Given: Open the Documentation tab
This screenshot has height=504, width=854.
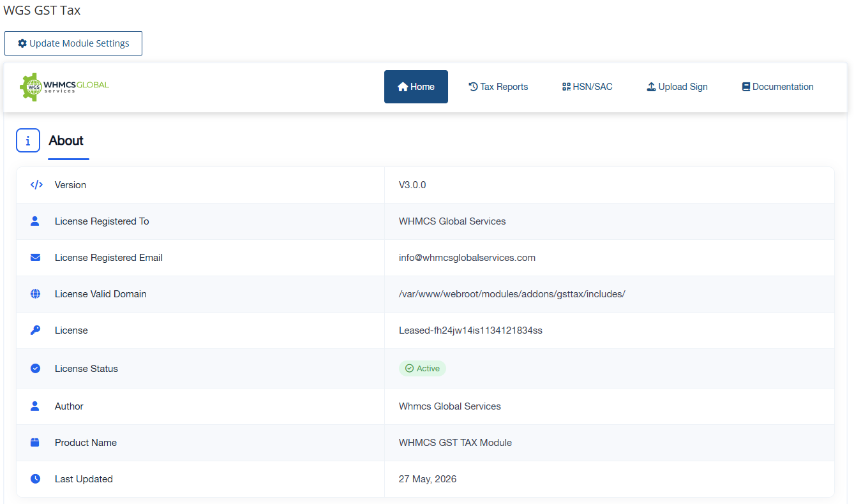Looking at the screenshot, I should 777,87.
